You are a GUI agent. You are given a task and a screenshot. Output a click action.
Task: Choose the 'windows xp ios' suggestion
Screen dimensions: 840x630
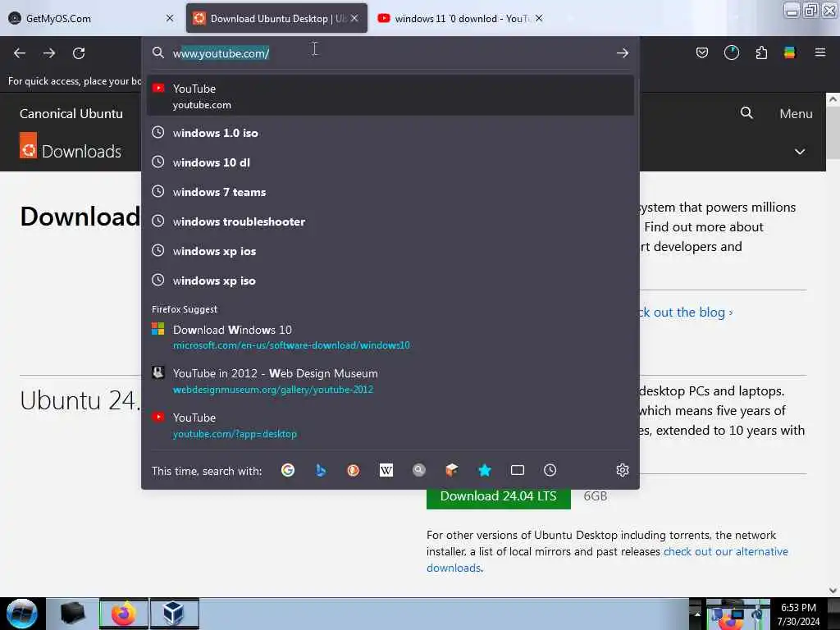tap(390, 251)
